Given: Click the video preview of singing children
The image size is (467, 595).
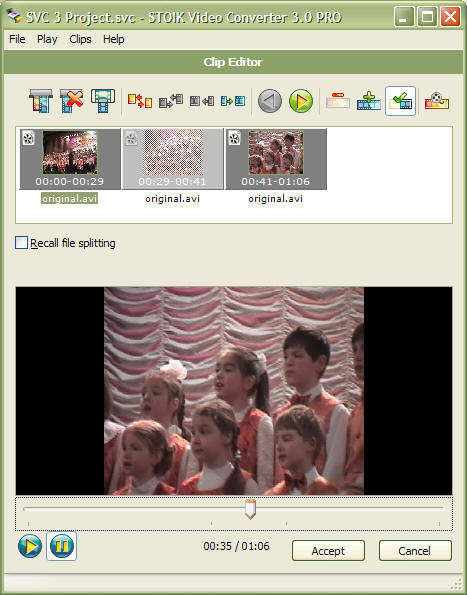Looking at the screenshot, I should coord(234,391).
